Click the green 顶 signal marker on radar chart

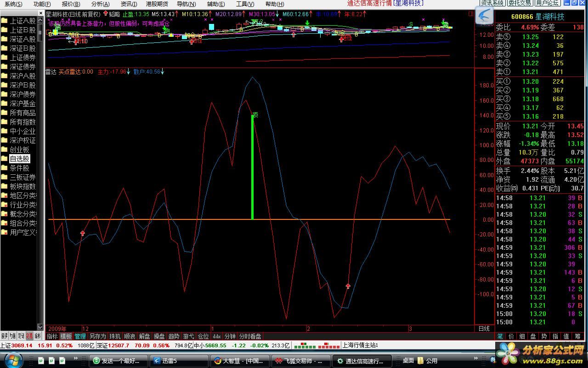[255, 115]
